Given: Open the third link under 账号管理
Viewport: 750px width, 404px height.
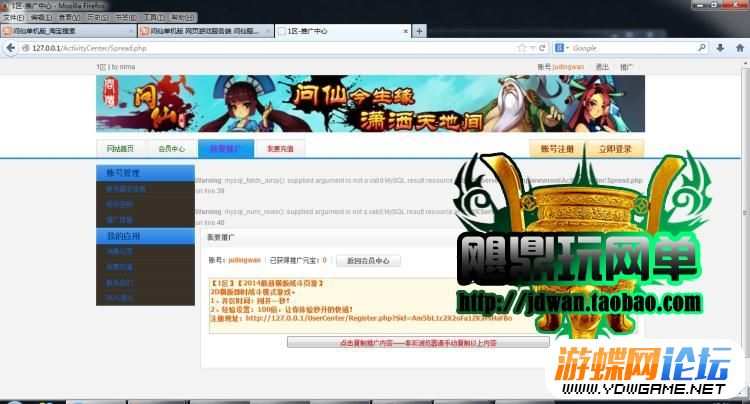Looking at the screenshot, I should click(x=119, y=220).
